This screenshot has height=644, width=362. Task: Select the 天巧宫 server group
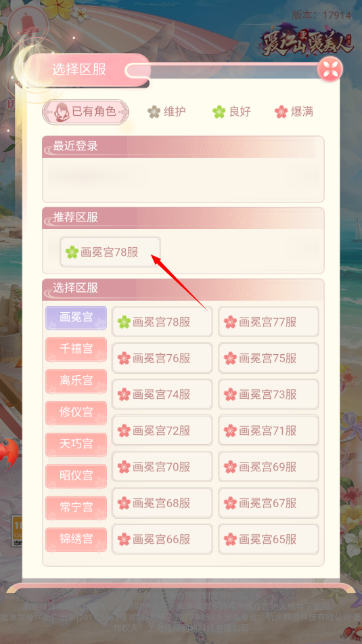[x=76, y=444]
